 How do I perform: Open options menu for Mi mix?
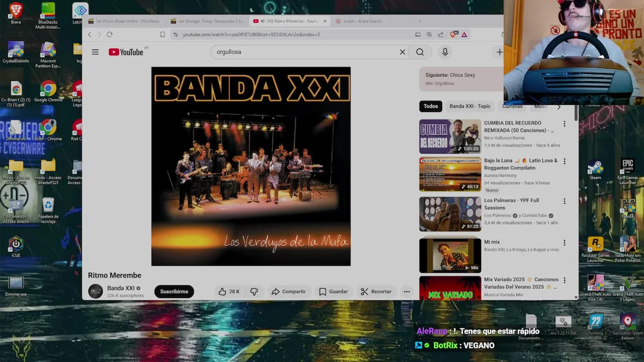tap(564, 243)
